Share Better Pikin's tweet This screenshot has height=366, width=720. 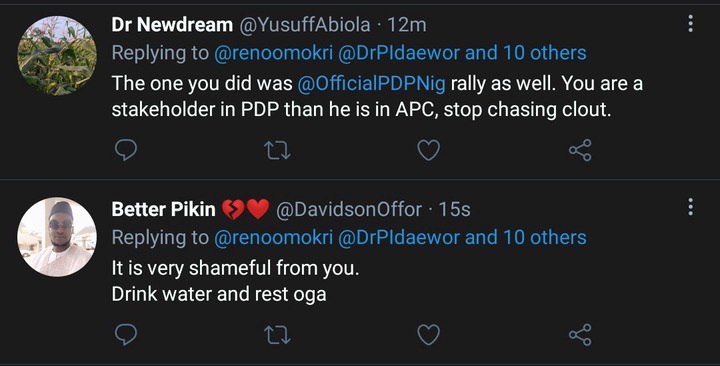point(580,334)
